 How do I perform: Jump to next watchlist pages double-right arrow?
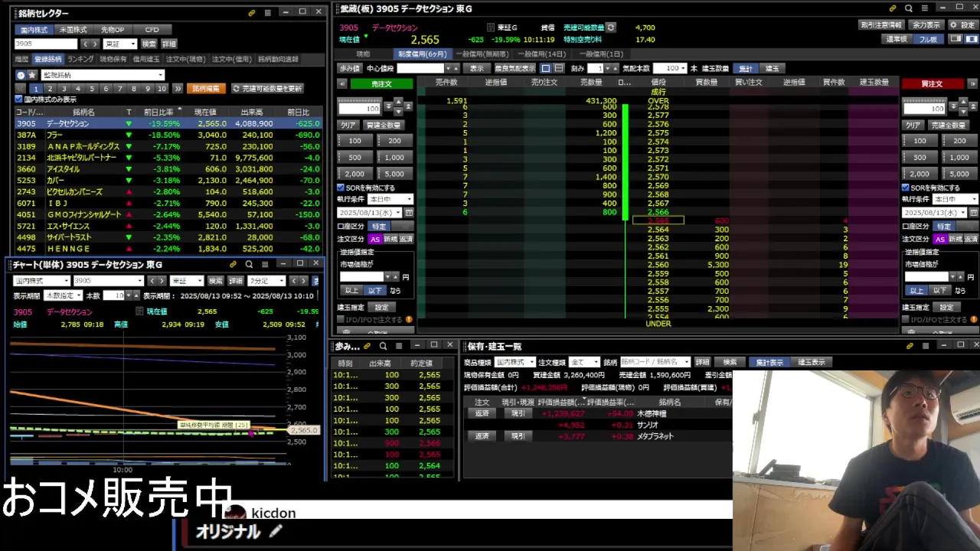tap(178, 89)
